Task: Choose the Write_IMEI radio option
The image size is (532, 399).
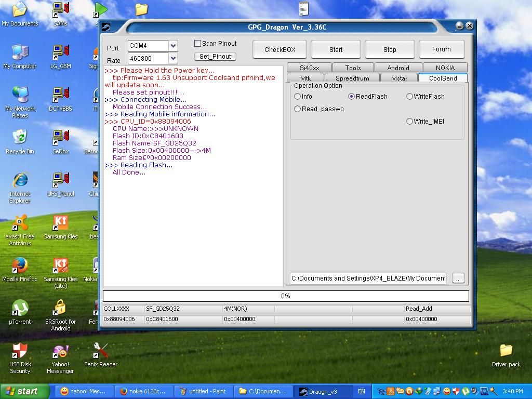Action: (x=410, y=122)
